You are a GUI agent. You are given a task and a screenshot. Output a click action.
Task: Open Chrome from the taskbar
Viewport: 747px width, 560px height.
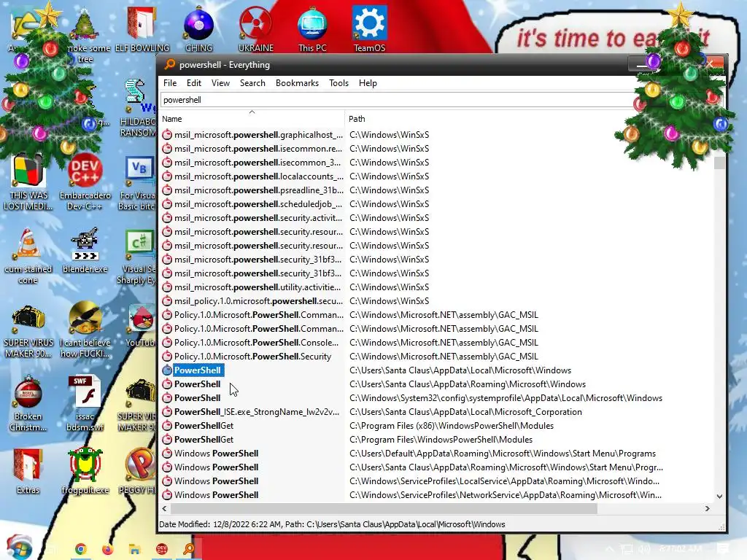point(80,550)
